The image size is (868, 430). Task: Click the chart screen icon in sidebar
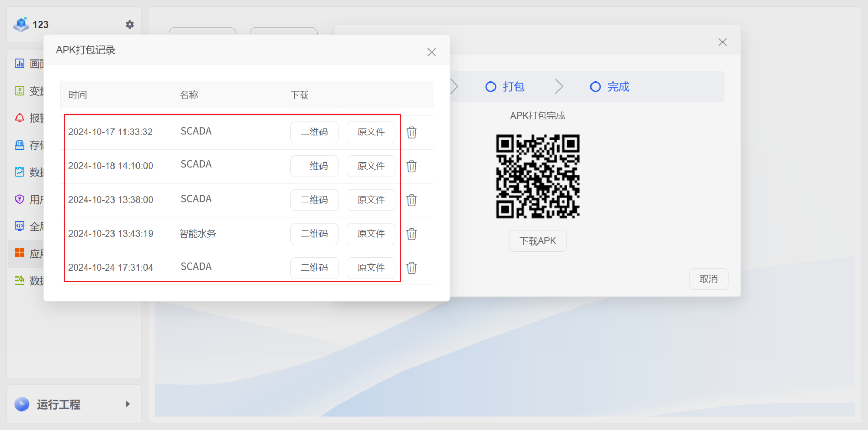pos(20,64)
